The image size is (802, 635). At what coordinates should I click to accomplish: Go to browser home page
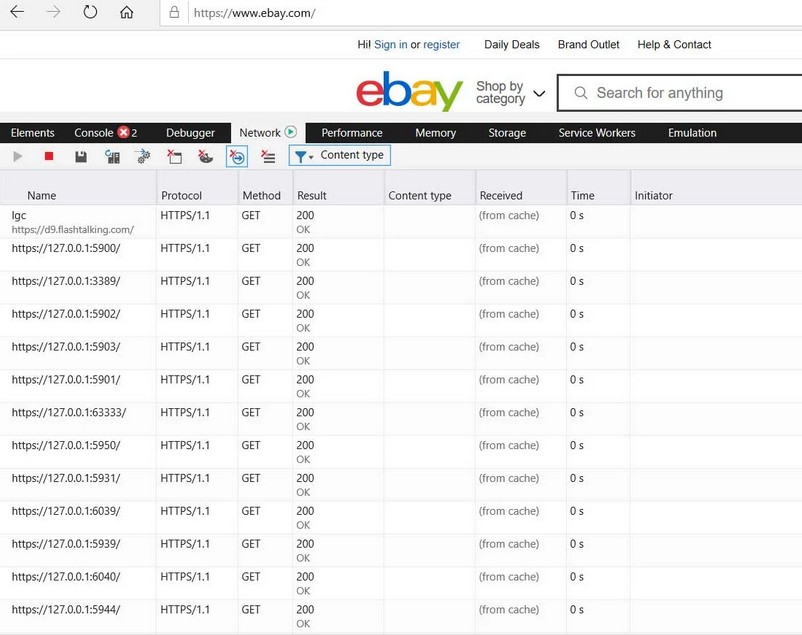[x=126, y=12]
